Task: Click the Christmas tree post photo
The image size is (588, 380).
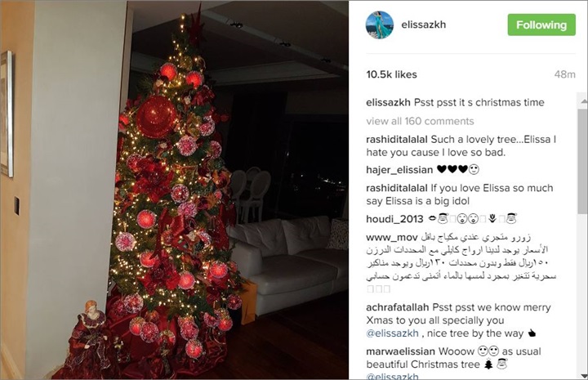Action: [x=175, y=190]
